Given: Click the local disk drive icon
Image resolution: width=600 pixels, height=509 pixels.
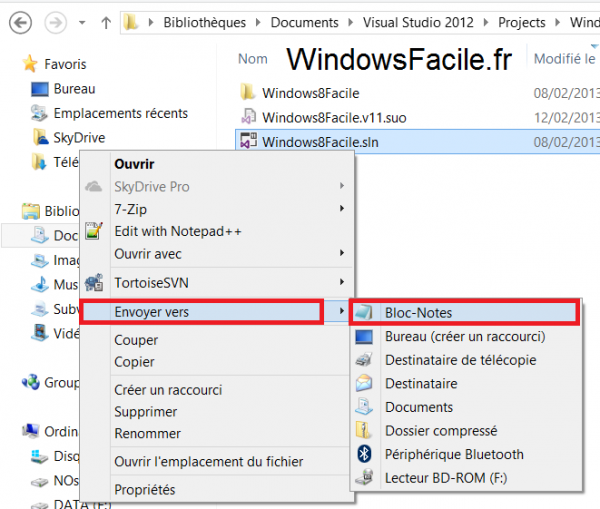Looking at the screenshot, I should click(x=39, y=456).
